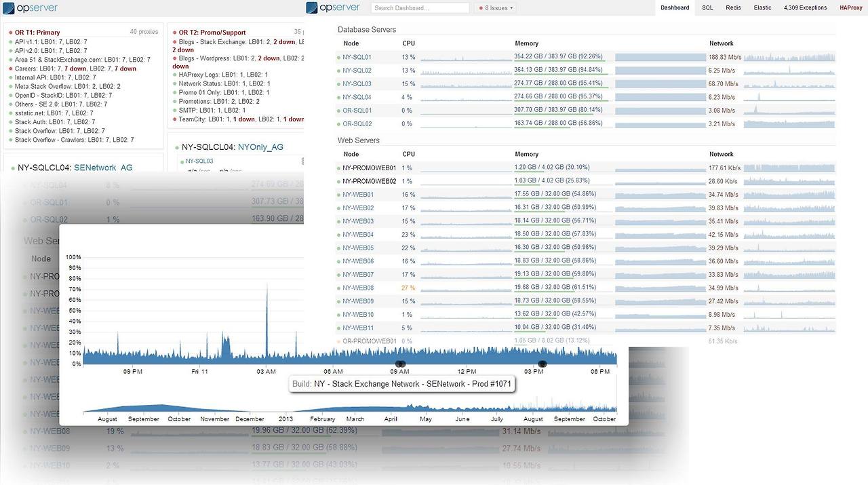Open NY-SQL03 node under NYOnly_AG
This screenshot has height=485, width=868.
[x=199, y=161]
